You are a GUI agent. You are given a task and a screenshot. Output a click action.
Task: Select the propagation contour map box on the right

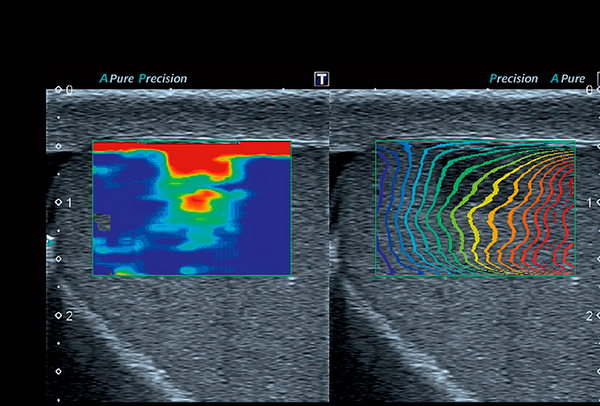[x=475, y=208]
